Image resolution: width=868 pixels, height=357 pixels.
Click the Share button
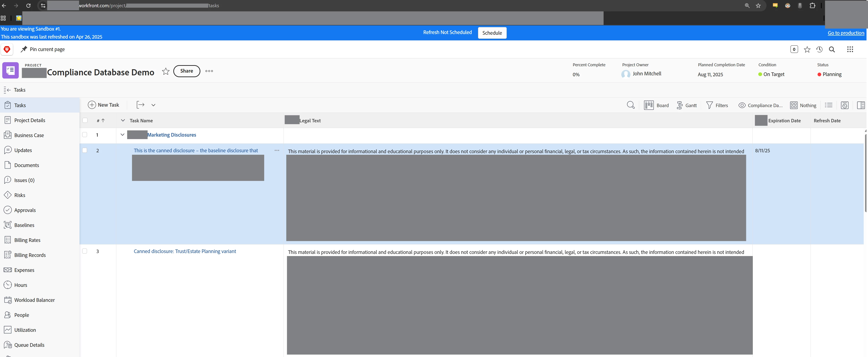coord(186,71)
